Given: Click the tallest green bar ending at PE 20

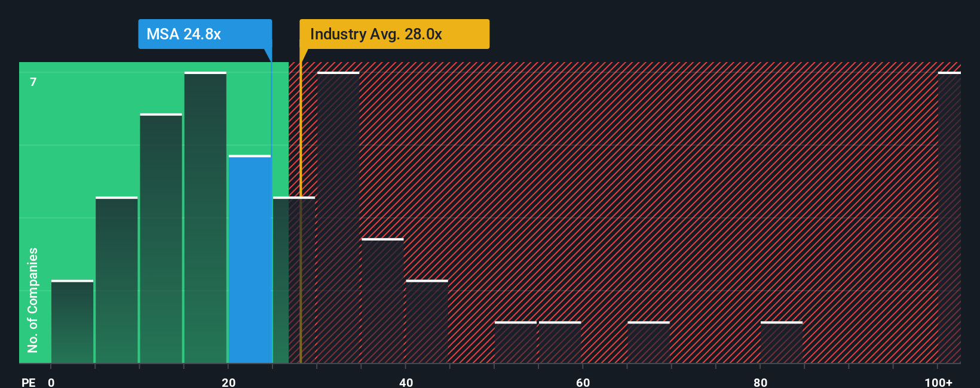Looking at the screenshot, I should click(206, 217).
